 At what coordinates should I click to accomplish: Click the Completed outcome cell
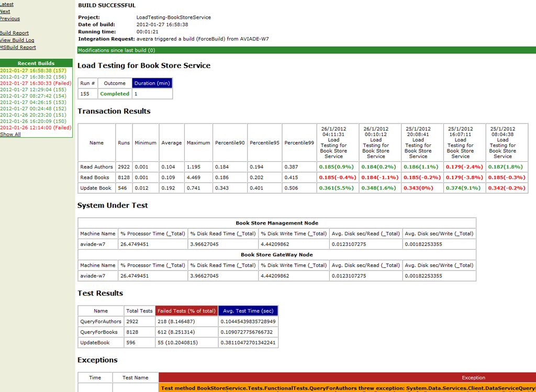115,94
